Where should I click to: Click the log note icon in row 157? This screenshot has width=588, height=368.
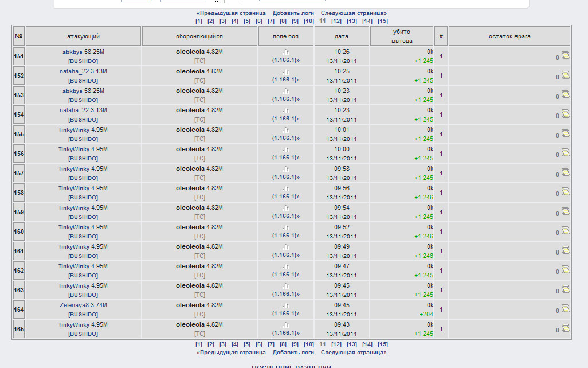click(565, 172)
